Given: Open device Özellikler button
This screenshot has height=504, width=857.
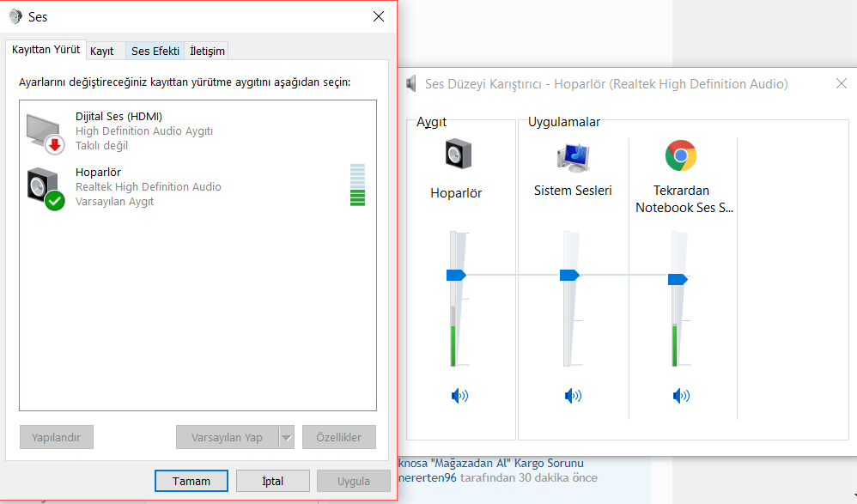Looking at the screenshot, I should click(339, 437).
